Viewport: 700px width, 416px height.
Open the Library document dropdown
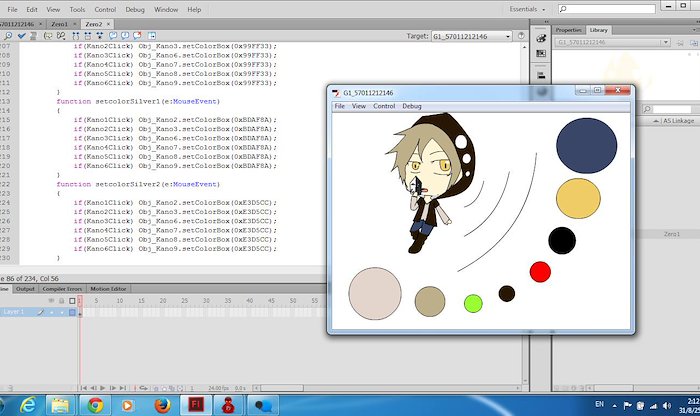tap(612, 42)
